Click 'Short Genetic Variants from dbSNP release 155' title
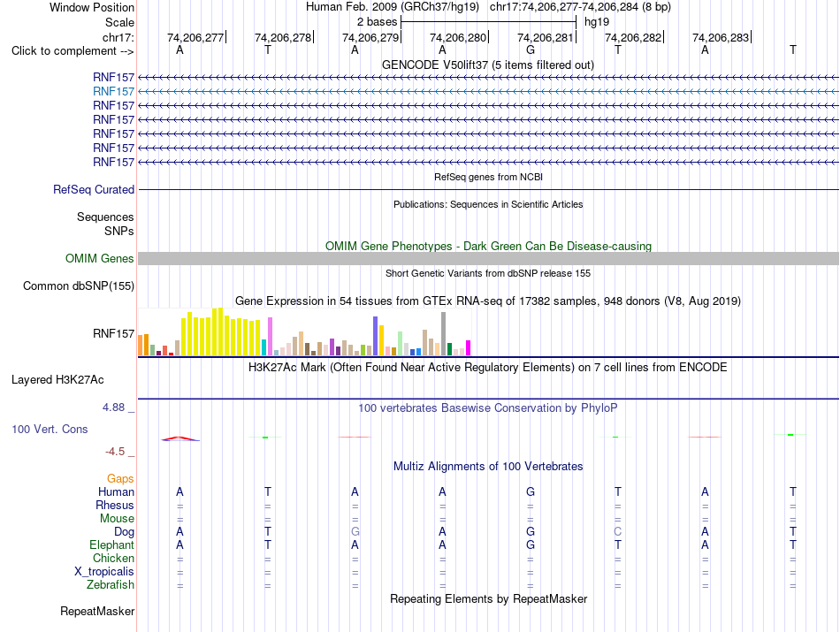This screenshot has height=632, width=840. click(488, 273)
